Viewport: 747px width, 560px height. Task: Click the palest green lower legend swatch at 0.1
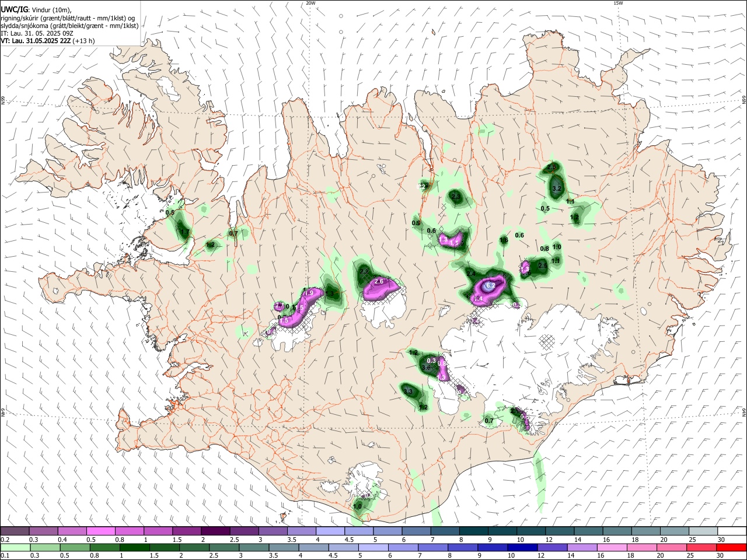point(16,547)
